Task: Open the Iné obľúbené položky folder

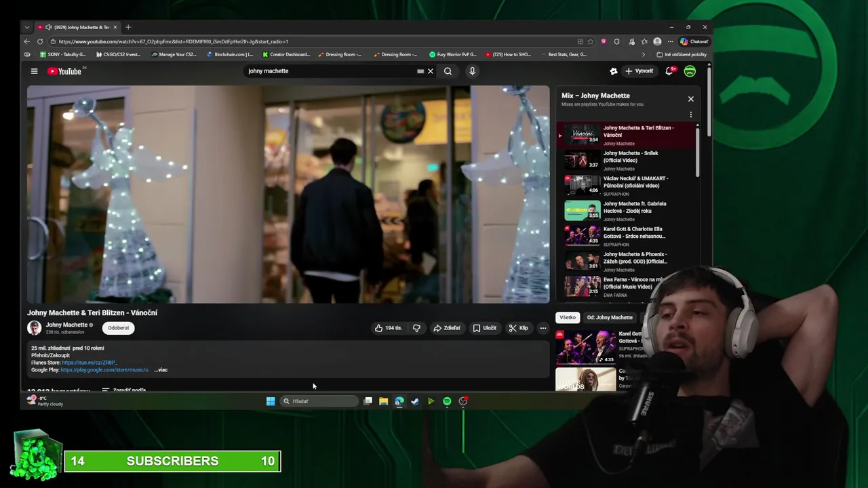Action: (x=682, y=54)
